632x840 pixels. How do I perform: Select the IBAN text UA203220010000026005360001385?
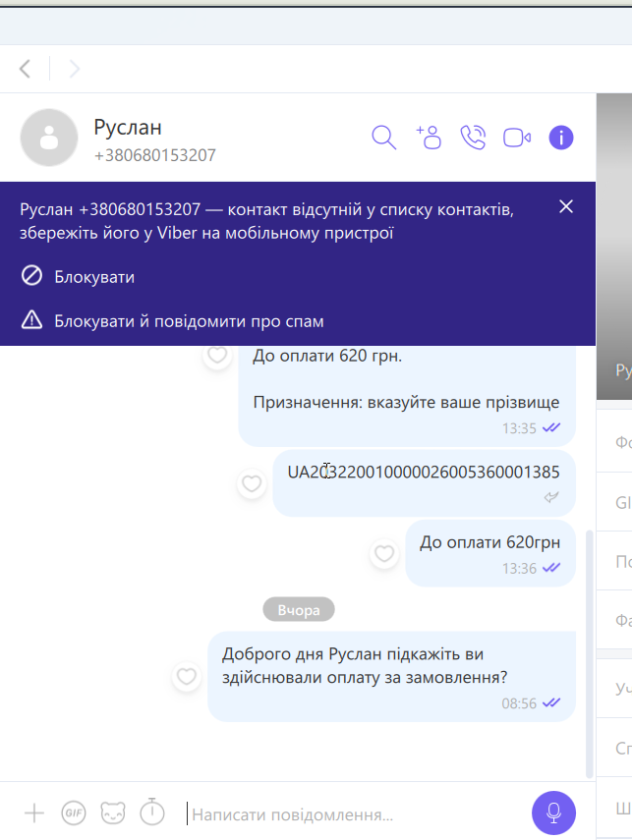pos(424,472)
